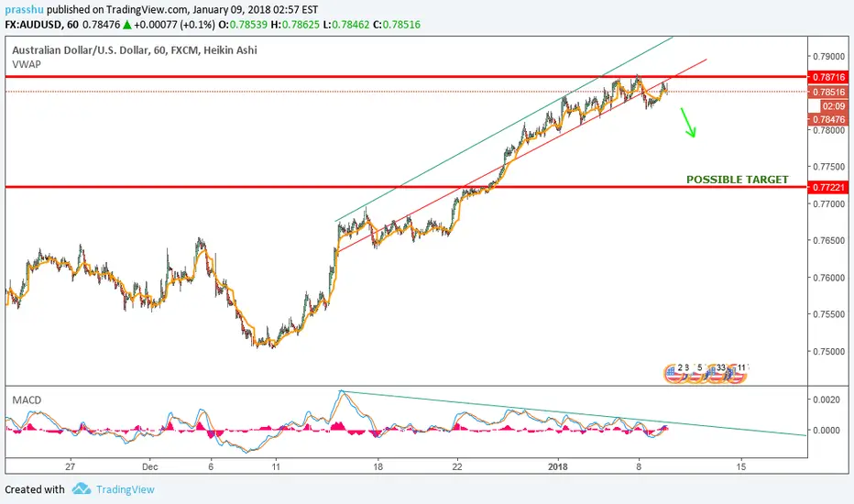Click the 2018 label on the time axis
Viewport: 854px width, 504px height.
pyautogui.click(x=558, y=466)
